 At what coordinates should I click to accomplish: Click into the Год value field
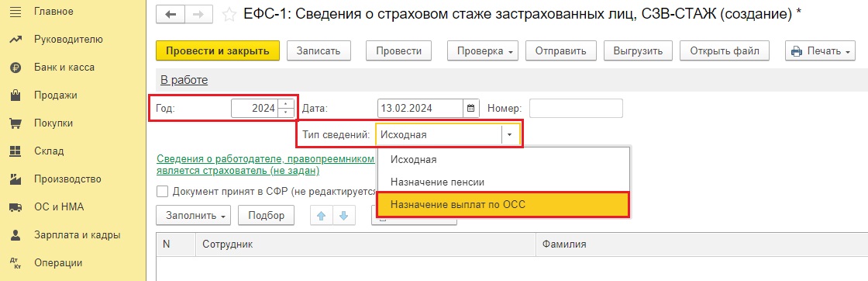[255, 108]
